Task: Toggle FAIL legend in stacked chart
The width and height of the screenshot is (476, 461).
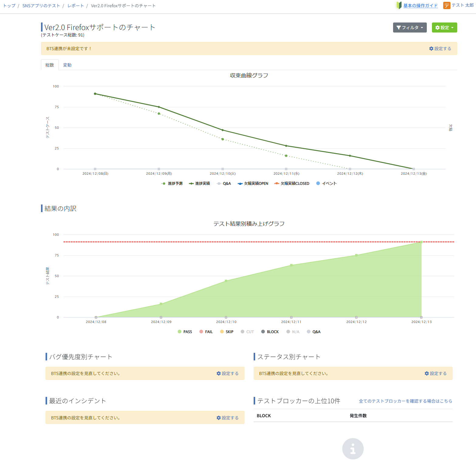Action: pos(206,332)
